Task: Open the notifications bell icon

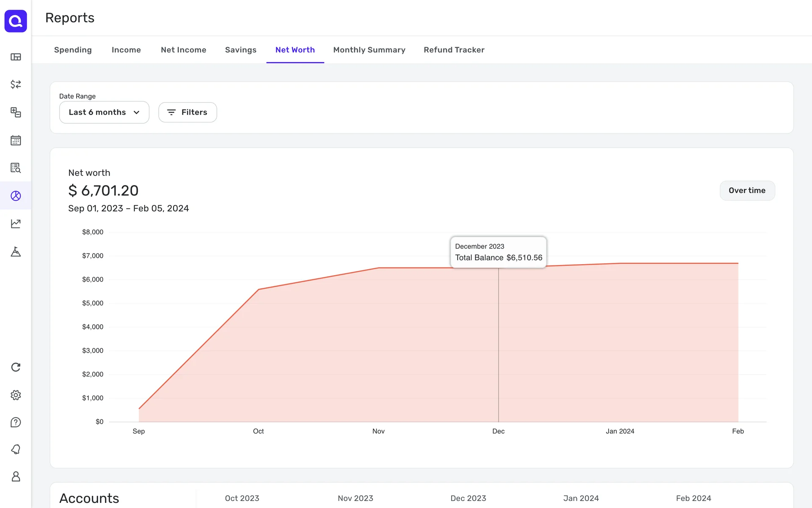Action: 16,449
